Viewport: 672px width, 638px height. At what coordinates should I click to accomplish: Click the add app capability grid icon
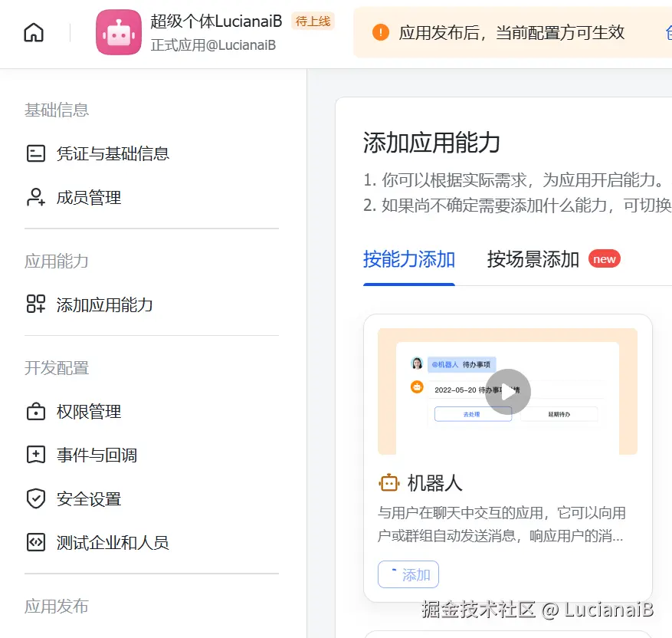[36, 304]
